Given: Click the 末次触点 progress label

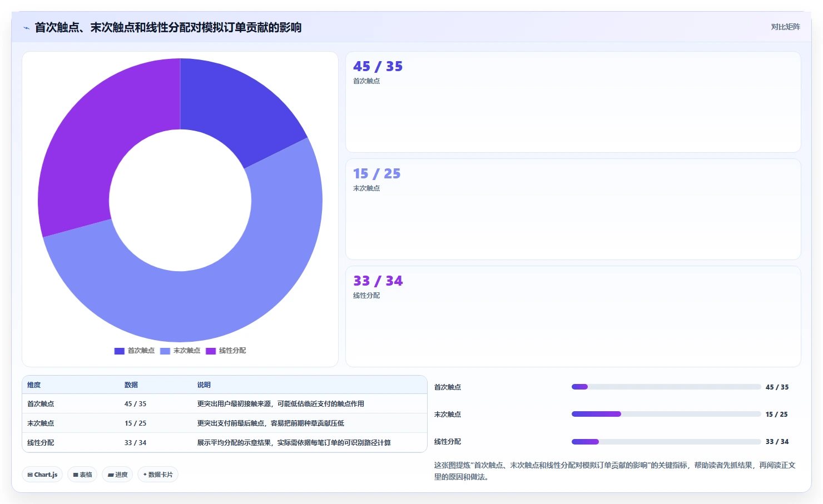Looking at the screenshot, I should [x=448, y=415].
